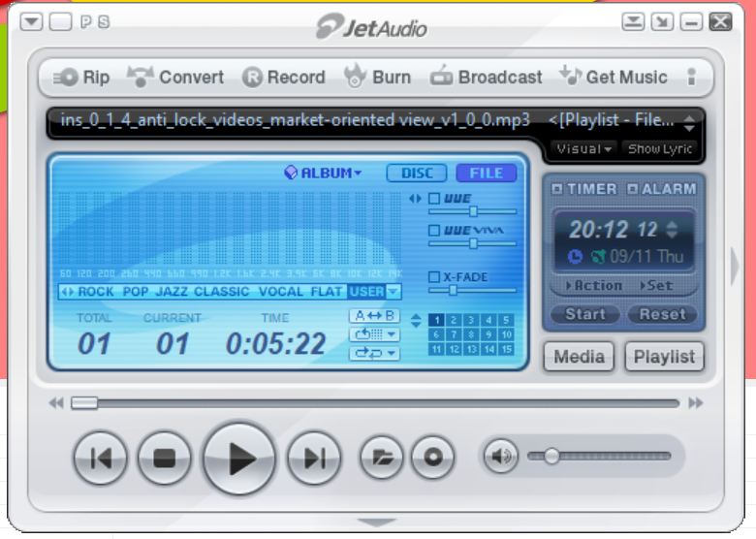Screen dimensions: 756x539
Task: Click the rewind double-arrow icon
Action: pos(56,402)
